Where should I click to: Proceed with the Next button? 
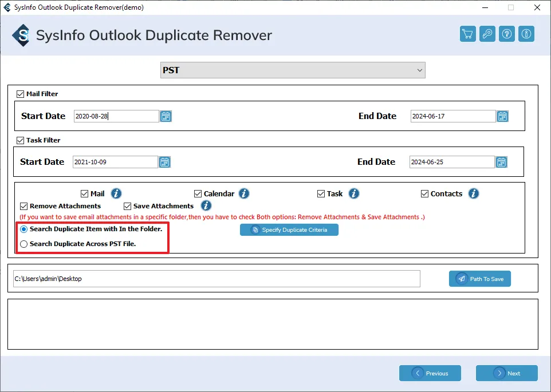tap(507, 373)
